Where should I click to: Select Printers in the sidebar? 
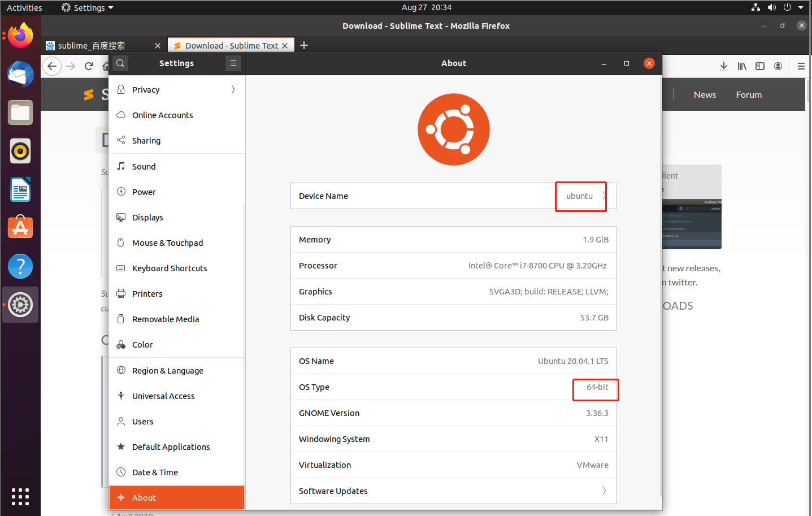point(177,293)
